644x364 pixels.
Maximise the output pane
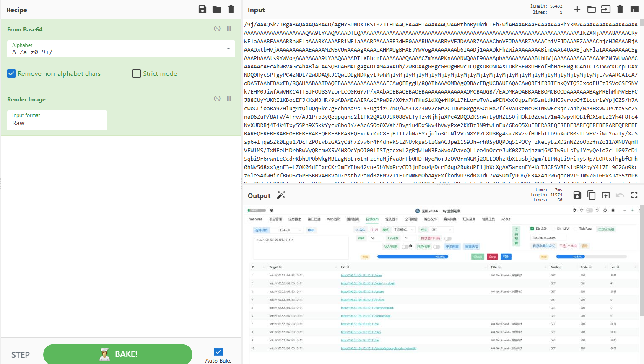pos(634,195)
